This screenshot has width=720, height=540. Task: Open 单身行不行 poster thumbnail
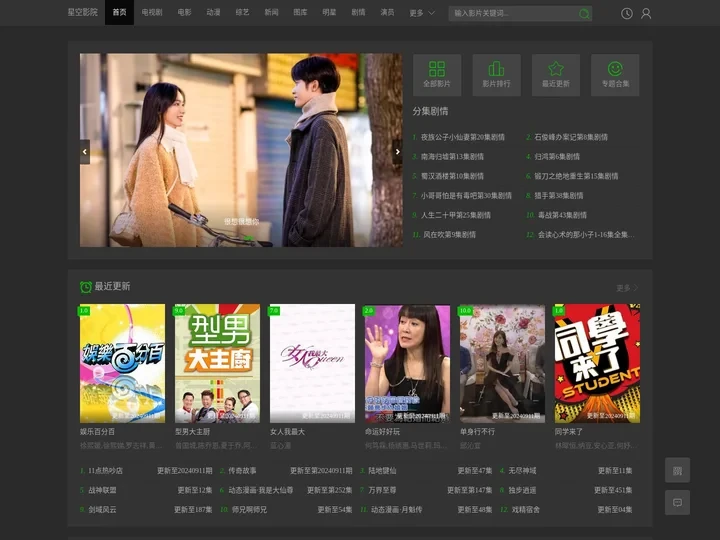point(502,363)
